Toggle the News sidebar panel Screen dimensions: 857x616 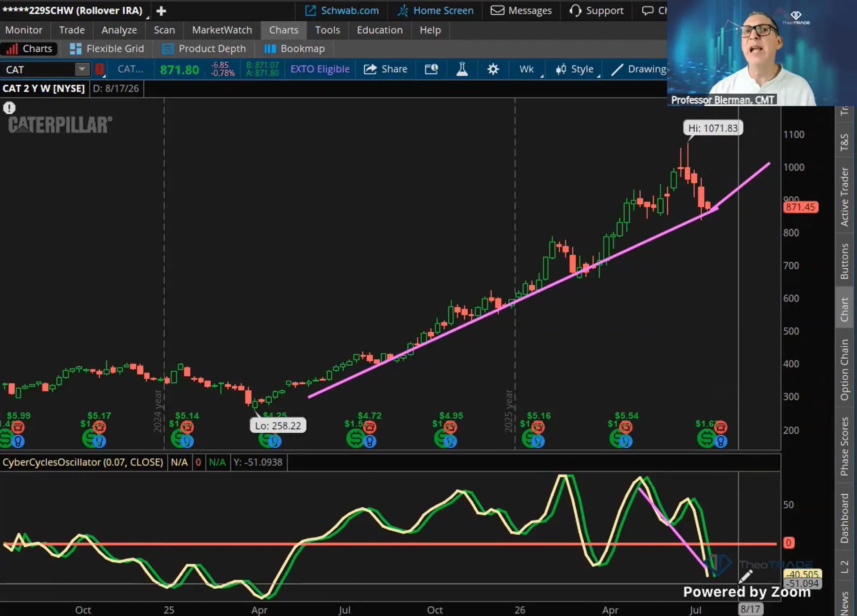(x=845, y=602)
